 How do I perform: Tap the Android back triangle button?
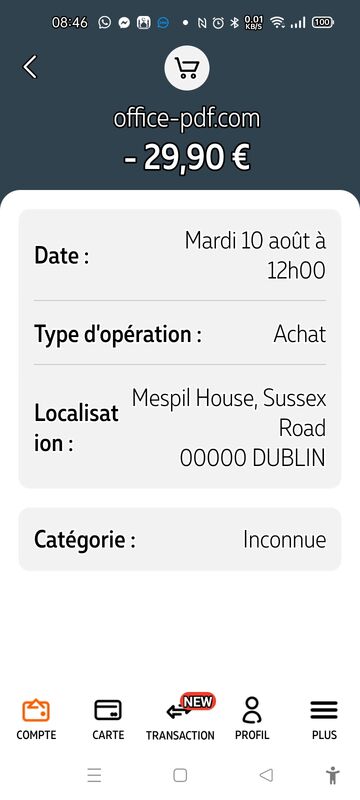(266, 776)
